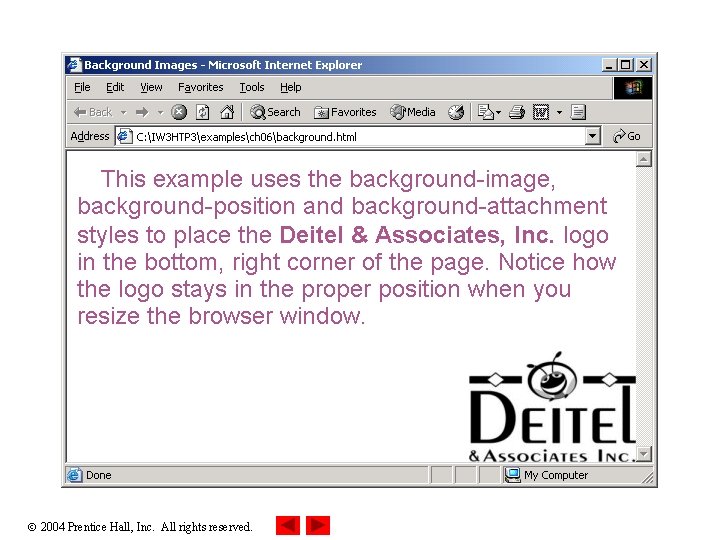Click bold Deitel & Associates, Inc. text
Viewport: 720px width, 540px height.
[416, 235]
